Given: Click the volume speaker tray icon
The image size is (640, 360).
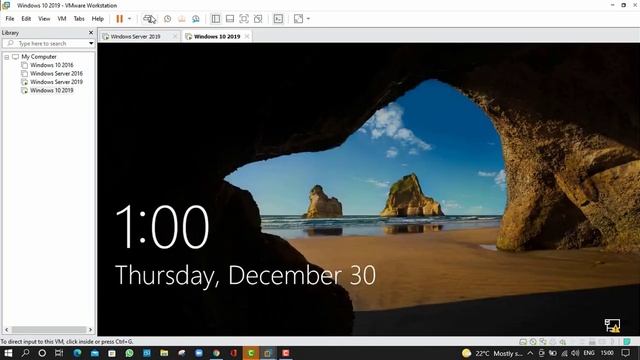Looking at the screenshot, I should [575, 353].
